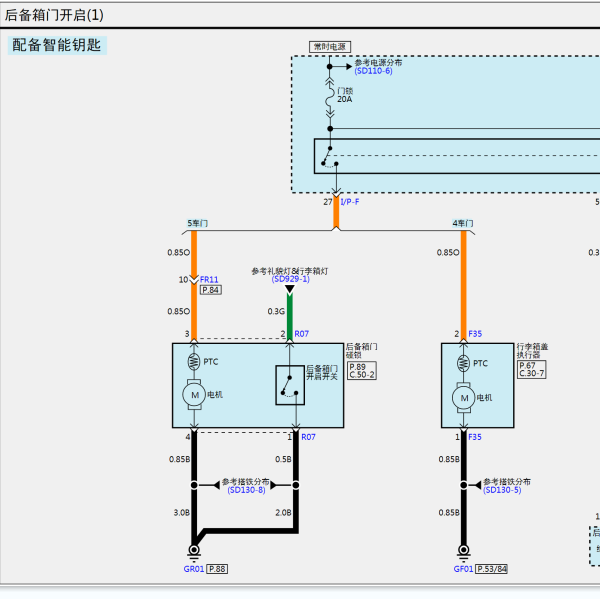Click the green 0.3G wire segment
This screenshot has width=600, height=599.
[x=290, y=317]
